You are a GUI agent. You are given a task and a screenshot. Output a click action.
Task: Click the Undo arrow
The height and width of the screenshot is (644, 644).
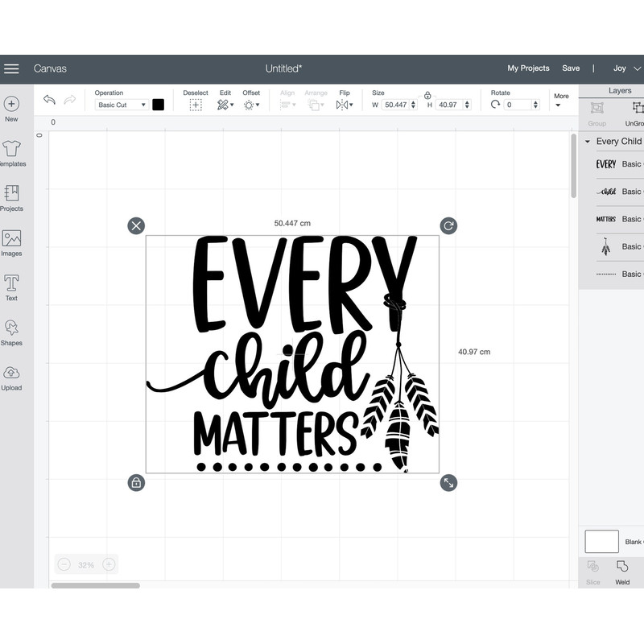point(48,99)
